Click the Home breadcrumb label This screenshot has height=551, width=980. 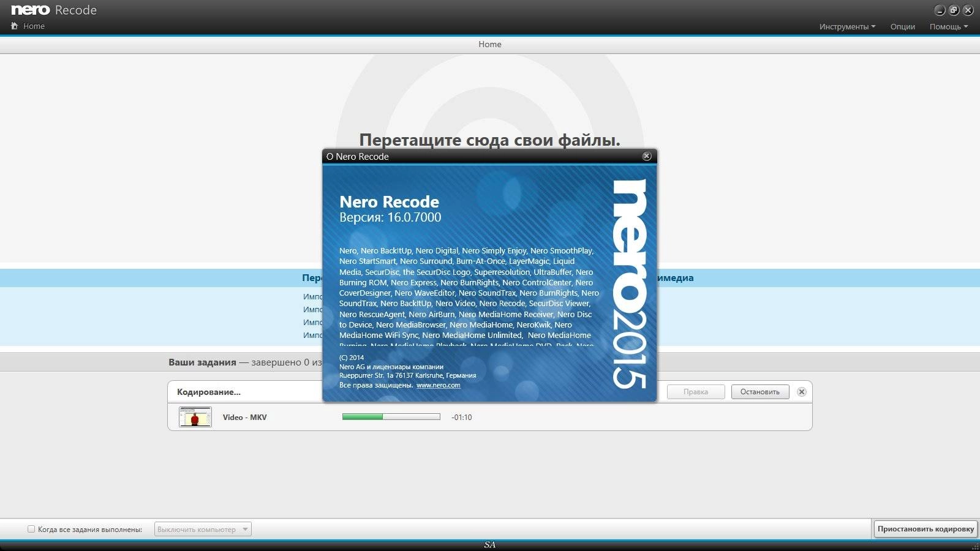[x=490, y=44]
